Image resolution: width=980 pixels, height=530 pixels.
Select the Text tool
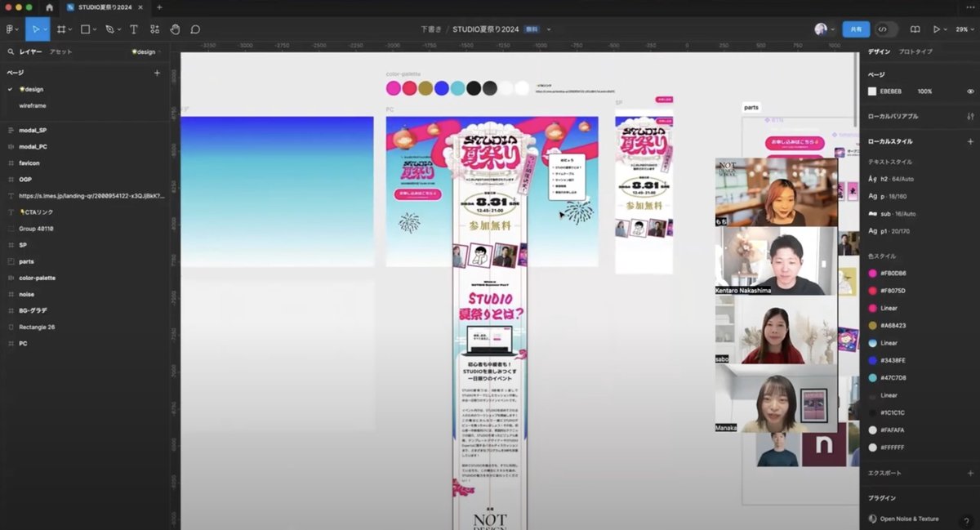[134, 29]
